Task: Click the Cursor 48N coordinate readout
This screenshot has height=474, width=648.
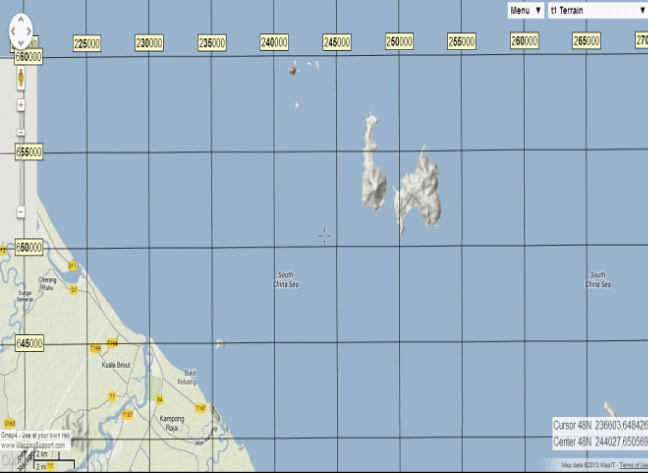Action: click(599, 425)
